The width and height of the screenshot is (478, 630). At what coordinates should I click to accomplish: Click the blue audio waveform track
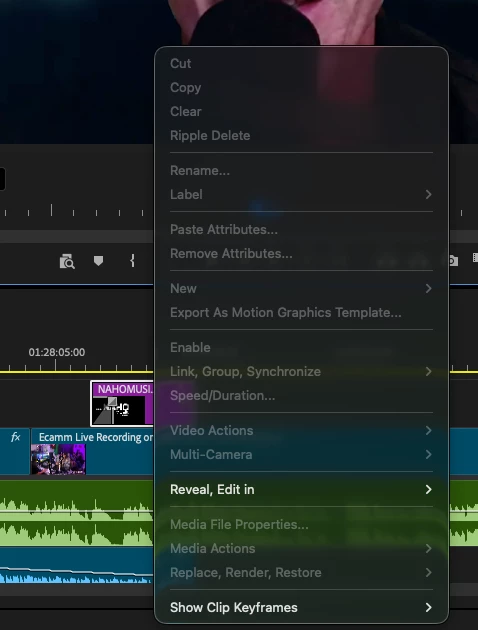76,565
